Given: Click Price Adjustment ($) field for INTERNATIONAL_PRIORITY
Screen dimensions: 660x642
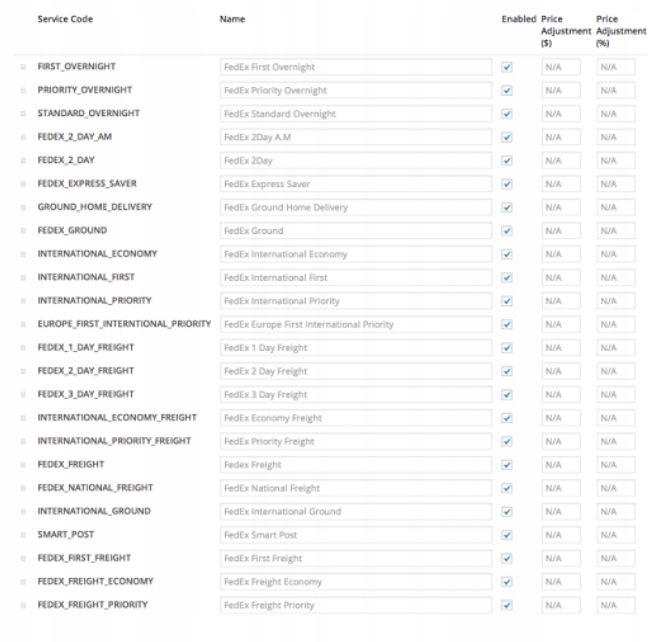Looking at the screenshot, I should 560,301.
